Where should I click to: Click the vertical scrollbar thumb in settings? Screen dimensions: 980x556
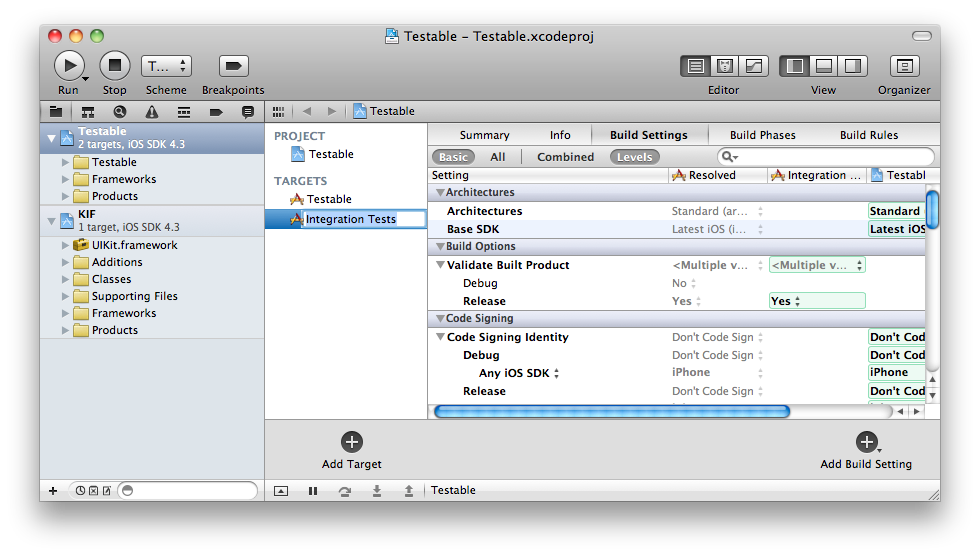[932, 210]
